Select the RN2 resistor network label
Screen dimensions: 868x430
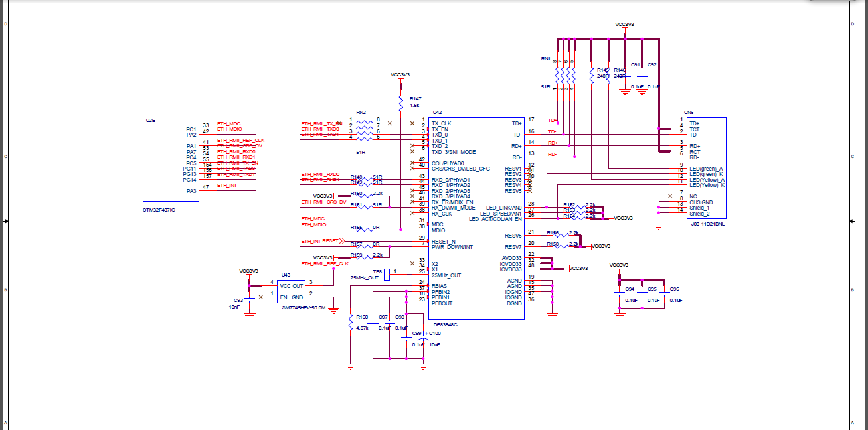point(361,113)
